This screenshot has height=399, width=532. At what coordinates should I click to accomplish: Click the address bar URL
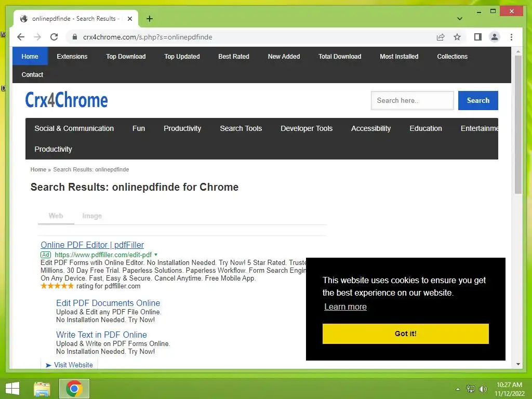148,37
